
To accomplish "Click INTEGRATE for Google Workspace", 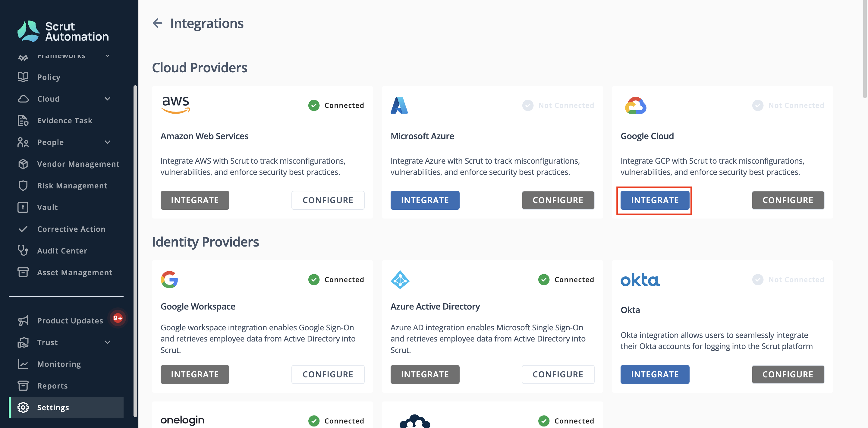I will click(195, 374).
